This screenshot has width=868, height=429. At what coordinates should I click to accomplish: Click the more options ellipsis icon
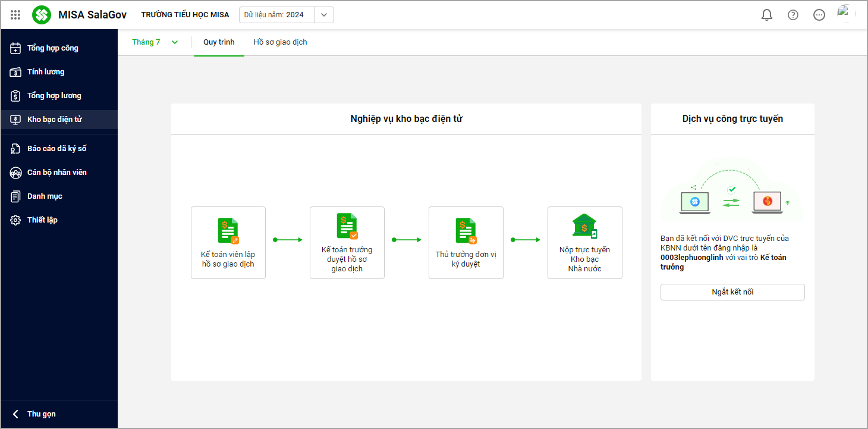coord(819,15)
